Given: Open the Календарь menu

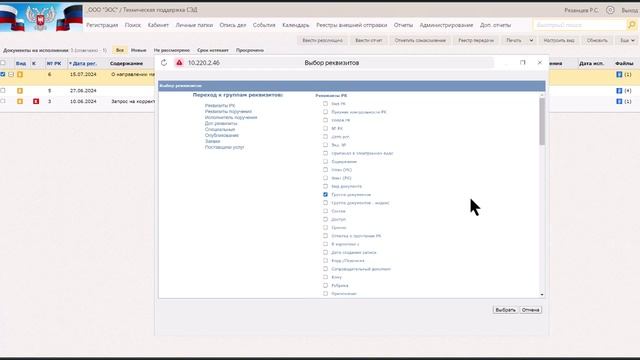Looking at the screenshot, I should (296, 25).
